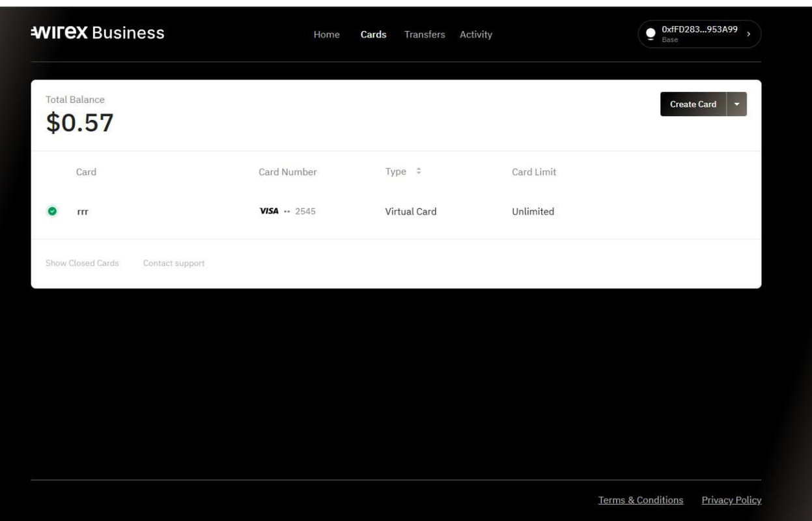This screenshot has height=521, width=812.
Task: Select the card named rrr
Action: pyautogui.click(x=83, y=212)
